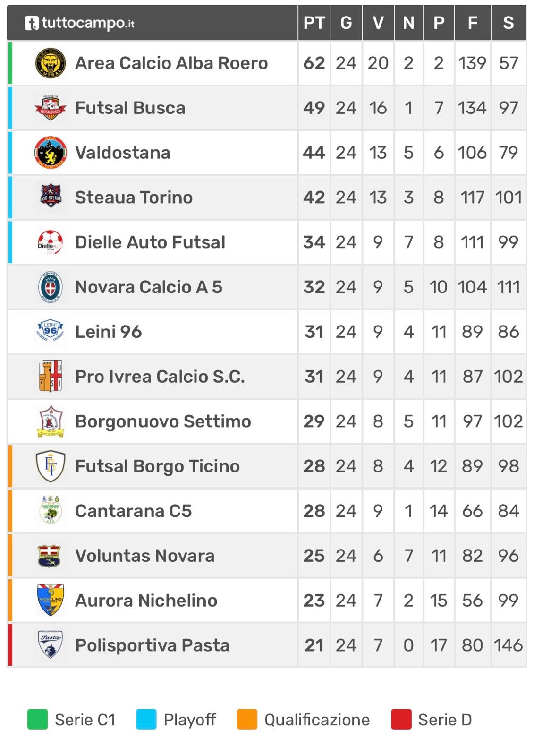The height and width of the screenshot is (756, 534).
Task: Click the red Serie D legend swatch
Action: [x=401, y=720]
